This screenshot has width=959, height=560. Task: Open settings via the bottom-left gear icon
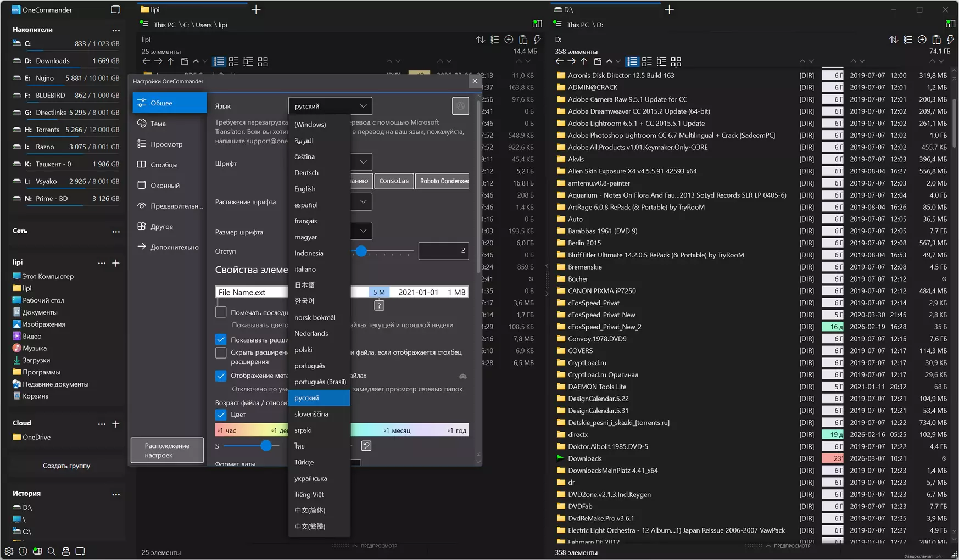click(x=9, y=551)
